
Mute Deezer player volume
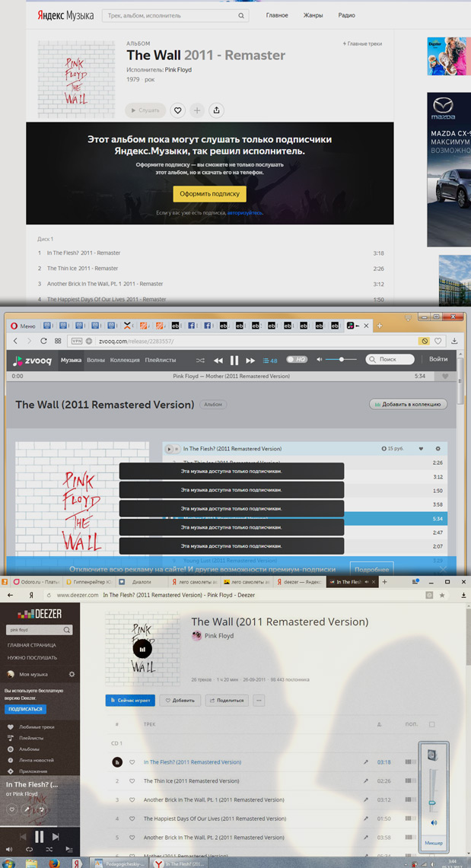point(9,849)
